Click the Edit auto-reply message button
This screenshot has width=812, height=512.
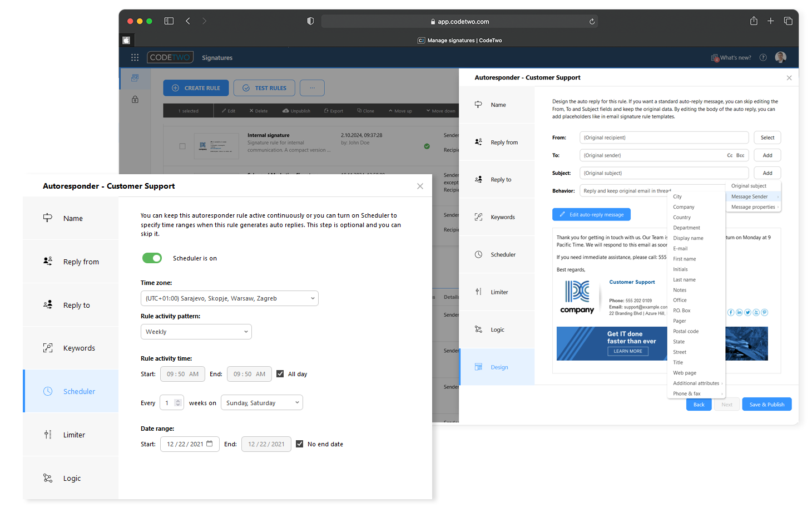591,214
